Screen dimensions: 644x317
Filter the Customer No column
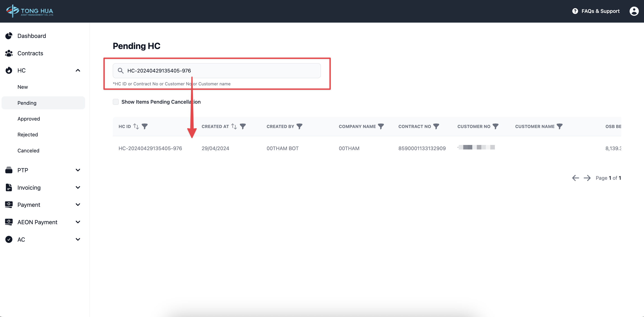[x=495, y=126]
